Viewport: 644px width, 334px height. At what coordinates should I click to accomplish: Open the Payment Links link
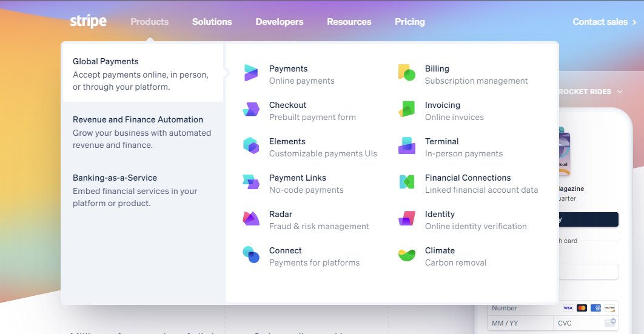click(297, 178)
